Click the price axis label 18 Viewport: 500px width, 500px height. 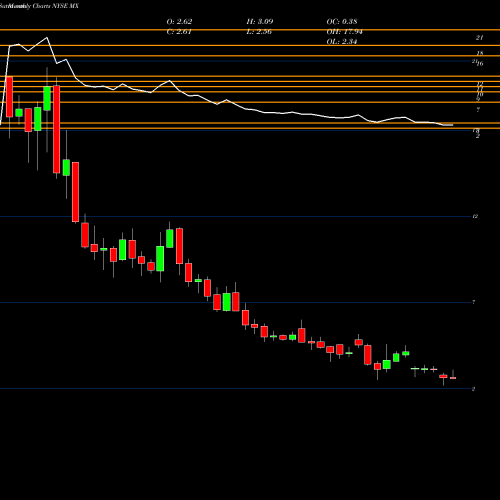point(480,53)
